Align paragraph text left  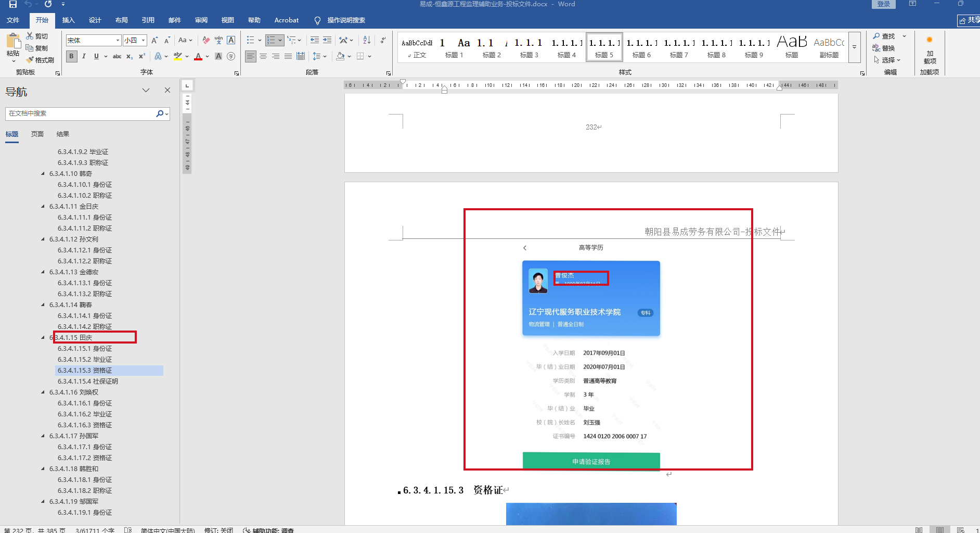click(251, 56)
